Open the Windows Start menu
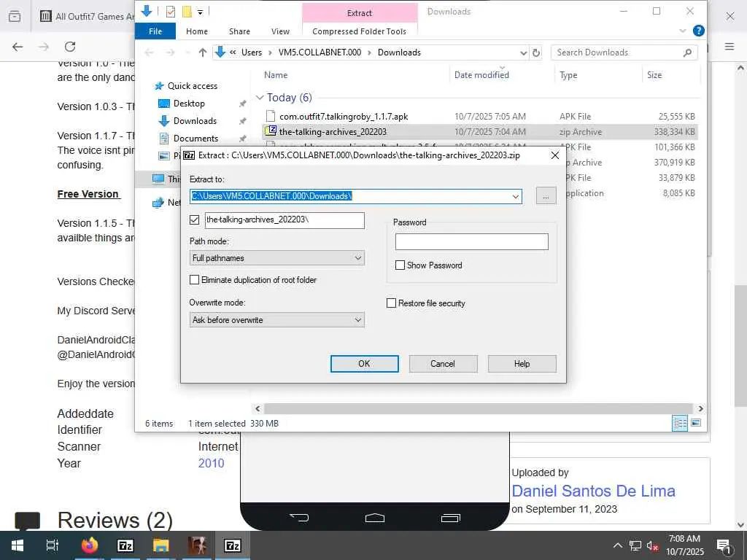Viewport: 747px width, 560px height. pos(18,545)
